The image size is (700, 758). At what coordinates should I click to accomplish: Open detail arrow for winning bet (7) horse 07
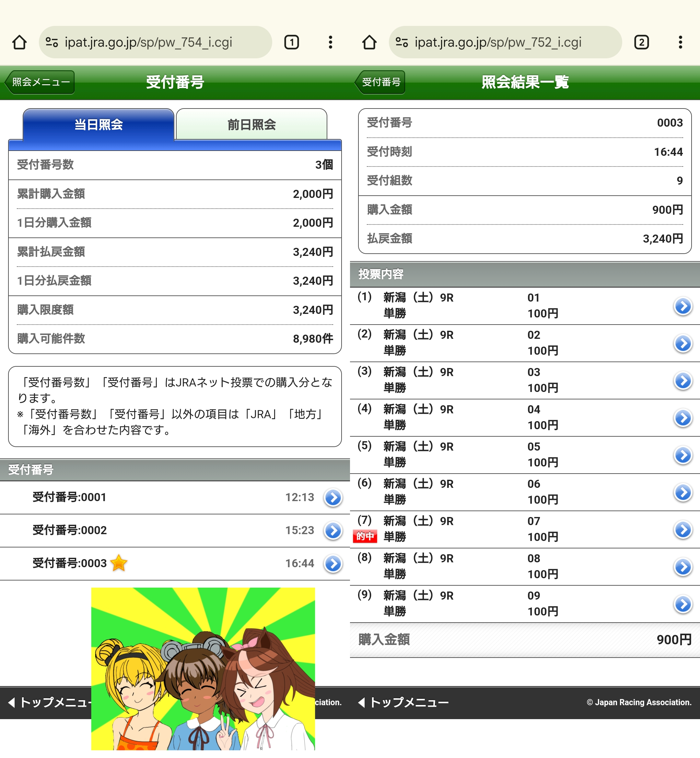683,530
